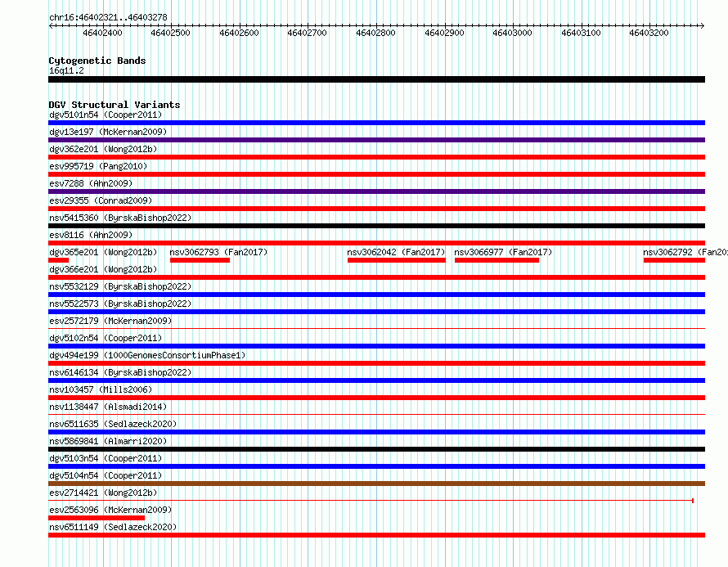728x567 pixels.
Task: Select the red bar under nsv3062042
Action: [397, 260]
